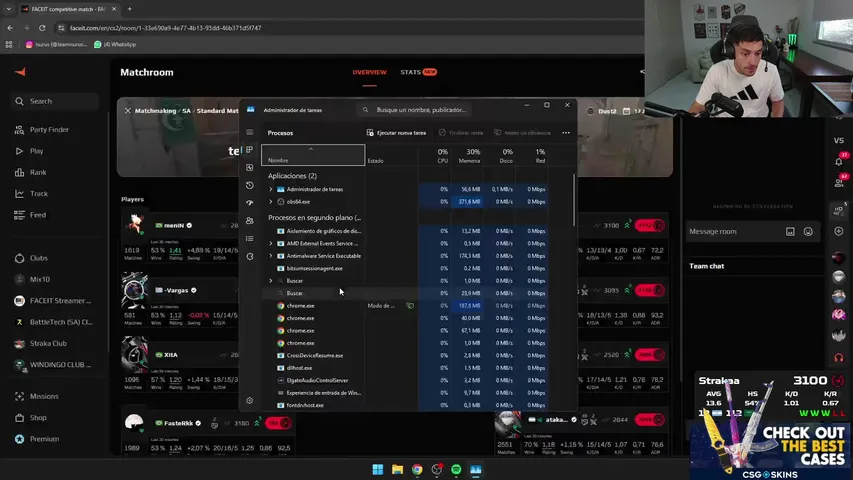Close matchroom banner with X icon
Screen dimensions: 853x480
(127, 110)
